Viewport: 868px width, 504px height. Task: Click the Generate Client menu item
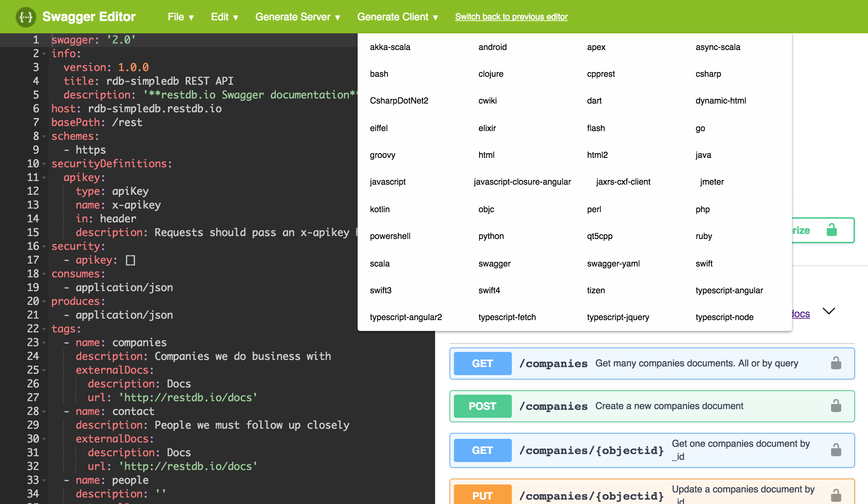tap(396, 16)
